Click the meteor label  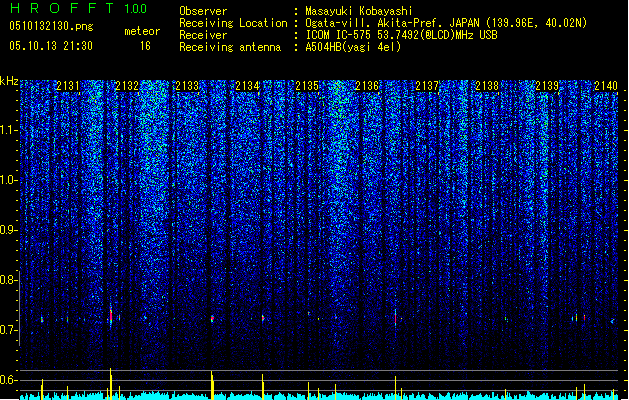pos(142,31)
